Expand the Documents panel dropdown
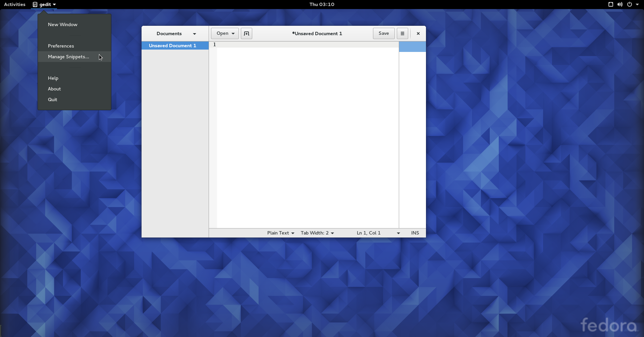Viewport: 644px width, 337px height. (194, 34)
